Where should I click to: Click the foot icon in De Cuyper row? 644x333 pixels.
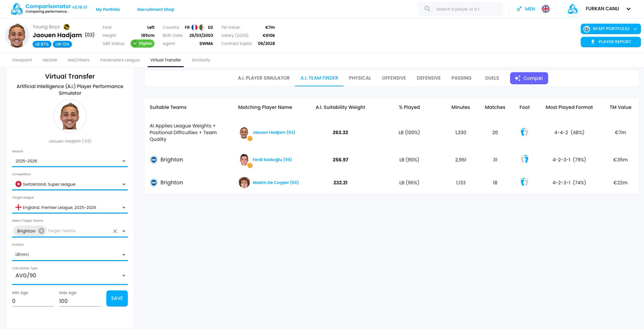click(524, 182)
